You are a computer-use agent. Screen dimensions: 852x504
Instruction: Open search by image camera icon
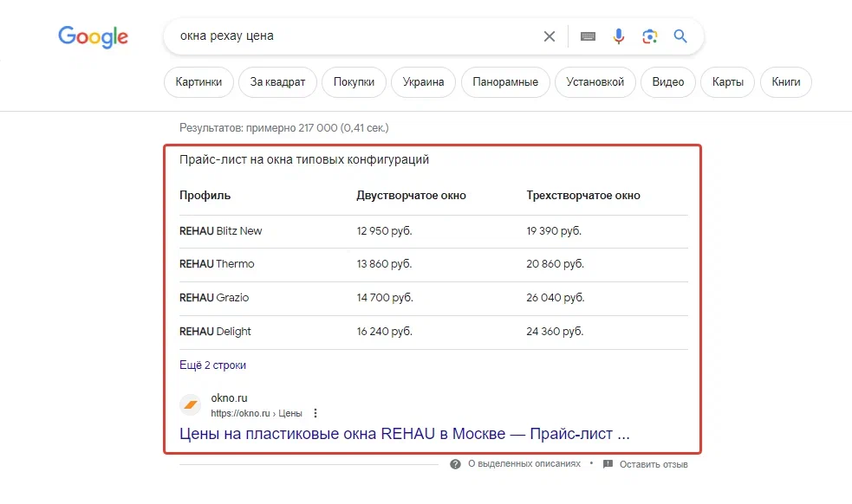coord(650,36)
